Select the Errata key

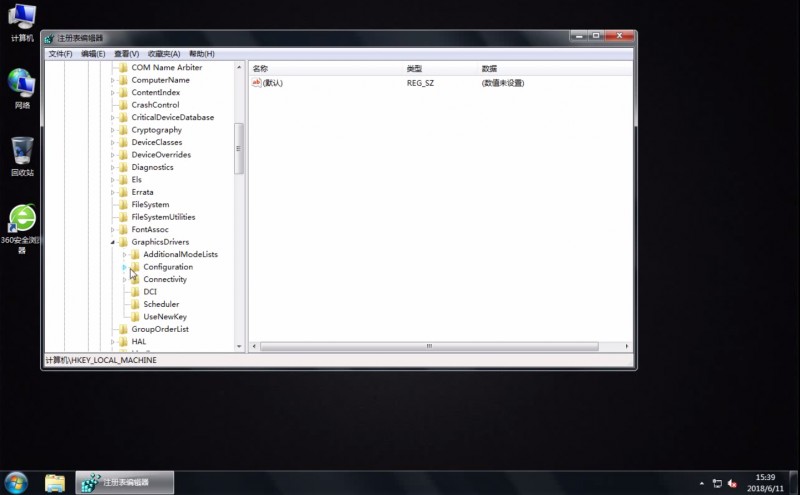(142, 192)
